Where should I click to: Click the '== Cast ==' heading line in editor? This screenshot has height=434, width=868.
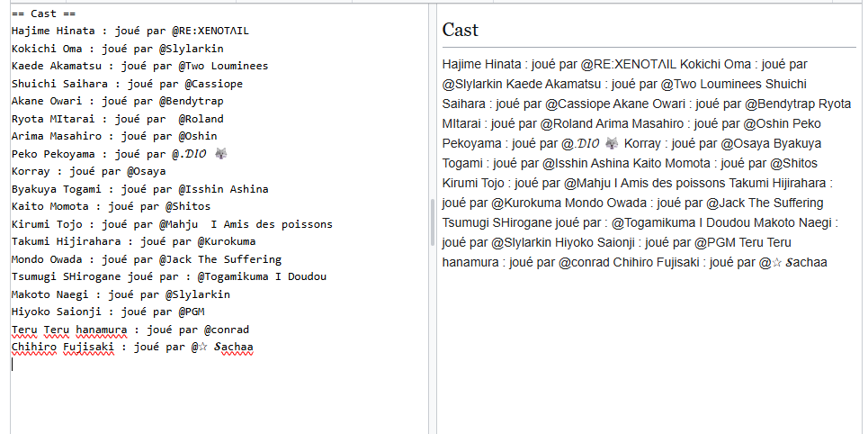[44, 14]
